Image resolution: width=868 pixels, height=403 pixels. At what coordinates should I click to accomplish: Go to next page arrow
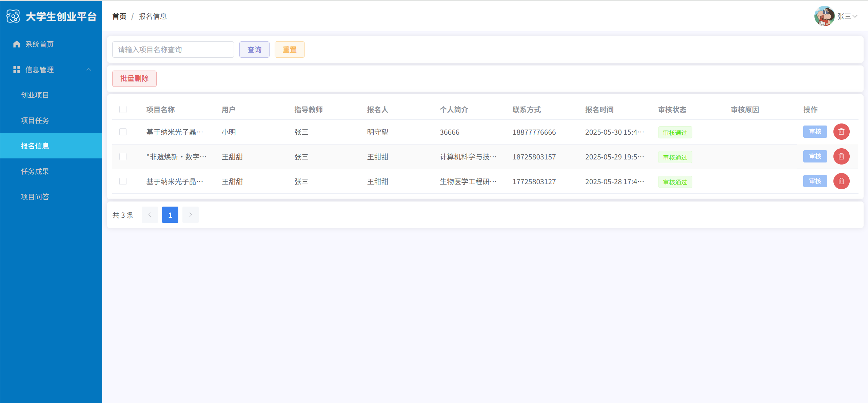point(190,215)
